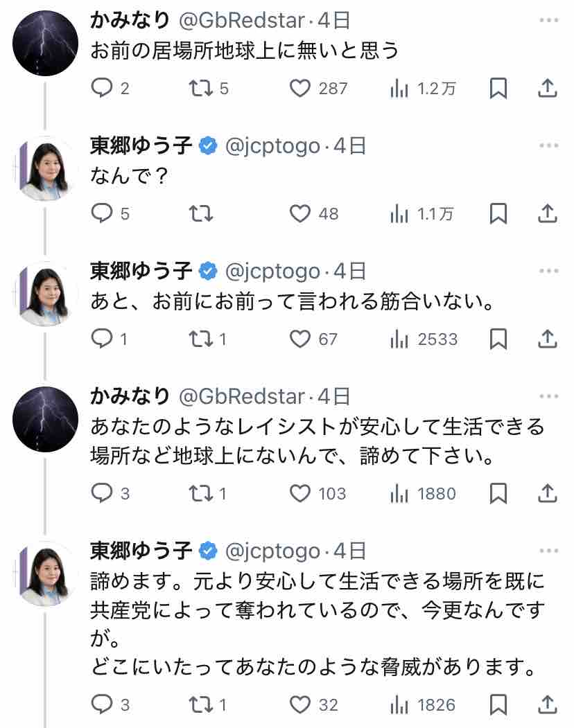The image size is (574, 728).
Task: Open more options on the last tweet
Action: [548, 551]
